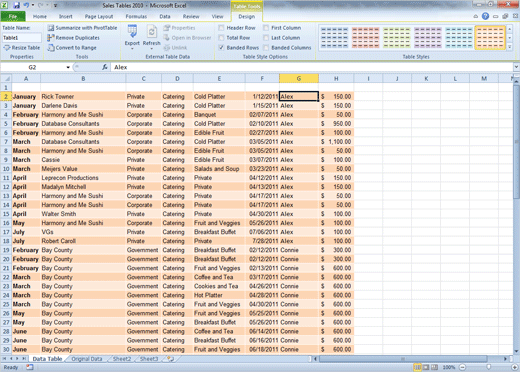Enable the Banded Columns checkbox
The width and height of the screenshot is (520, 372).
(266, 48)
